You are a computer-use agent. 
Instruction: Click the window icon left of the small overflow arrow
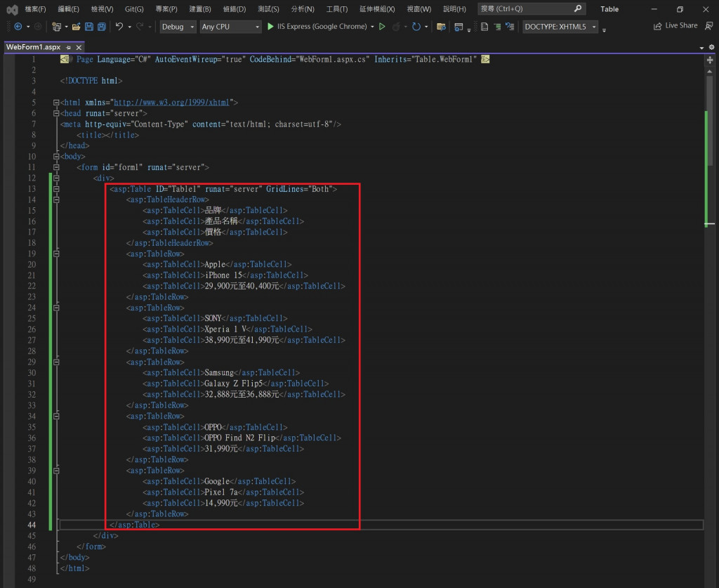pos(459,27)
